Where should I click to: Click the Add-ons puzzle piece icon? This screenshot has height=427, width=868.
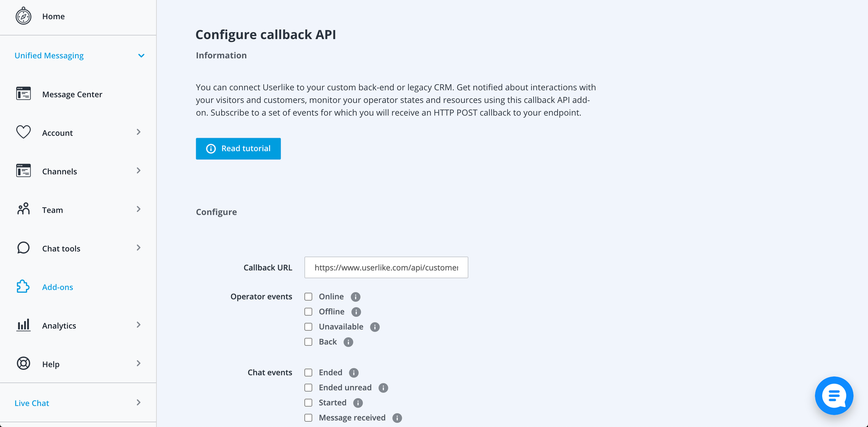pos(23,287)
